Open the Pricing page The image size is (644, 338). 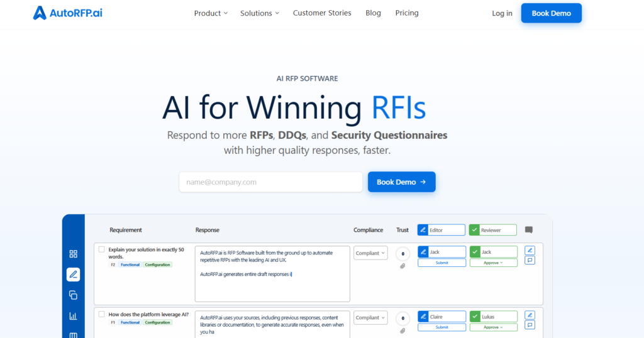tap(407, 13)
